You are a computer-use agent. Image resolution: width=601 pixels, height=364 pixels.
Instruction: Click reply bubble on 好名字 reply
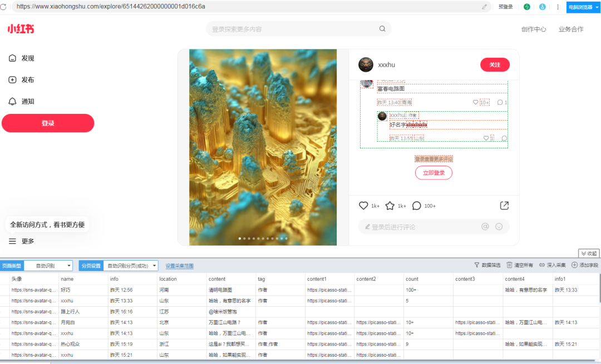pyautogui.click(x=504, y=138)
